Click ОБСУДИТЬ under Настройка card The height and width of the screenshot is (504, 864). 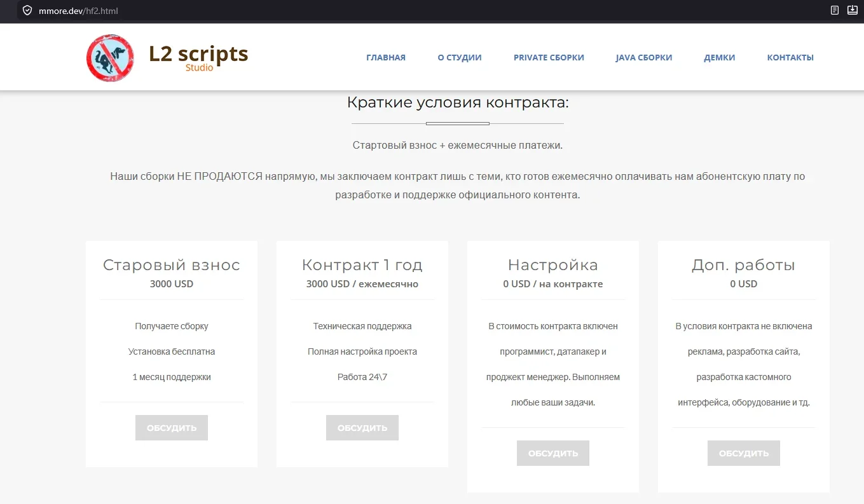point(553,453)
